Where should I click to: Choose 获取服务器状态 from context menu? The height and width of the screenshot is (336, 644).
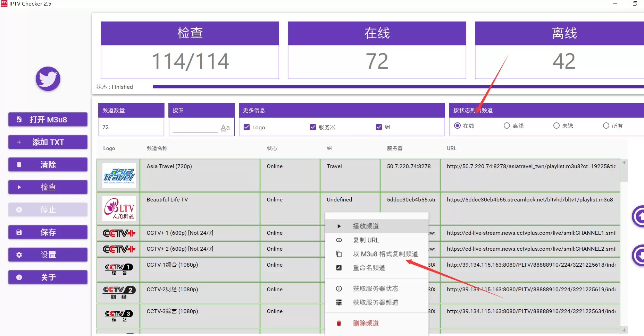click(376, 288)
